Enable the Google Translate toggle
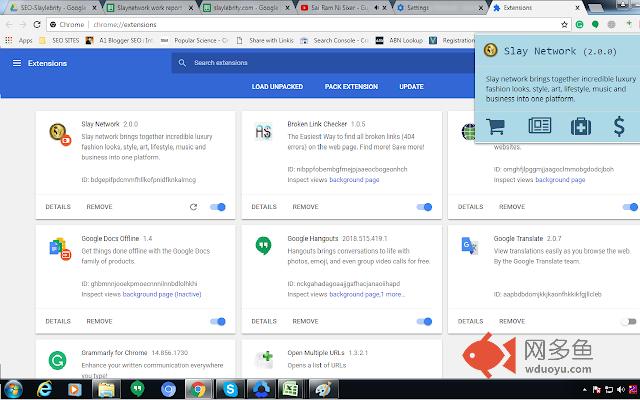The image size is (640, 400). pos(629,322)
